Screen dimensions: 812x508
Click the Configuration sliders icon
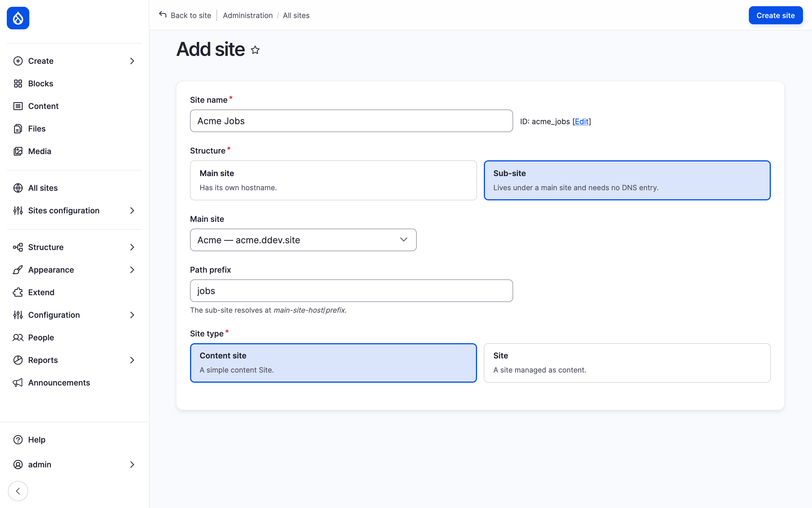click(x=18, y=315)
